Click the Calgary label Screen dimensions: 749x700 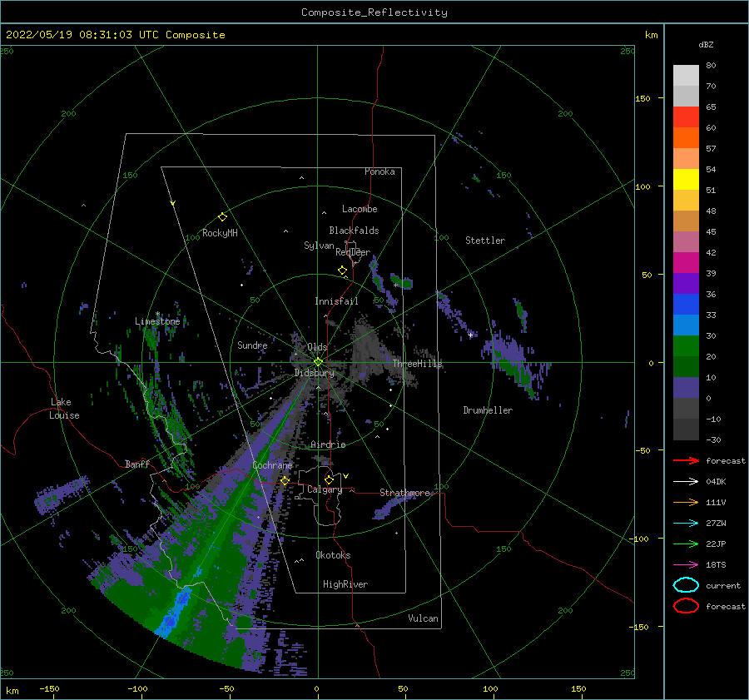(x=325, y=489)
